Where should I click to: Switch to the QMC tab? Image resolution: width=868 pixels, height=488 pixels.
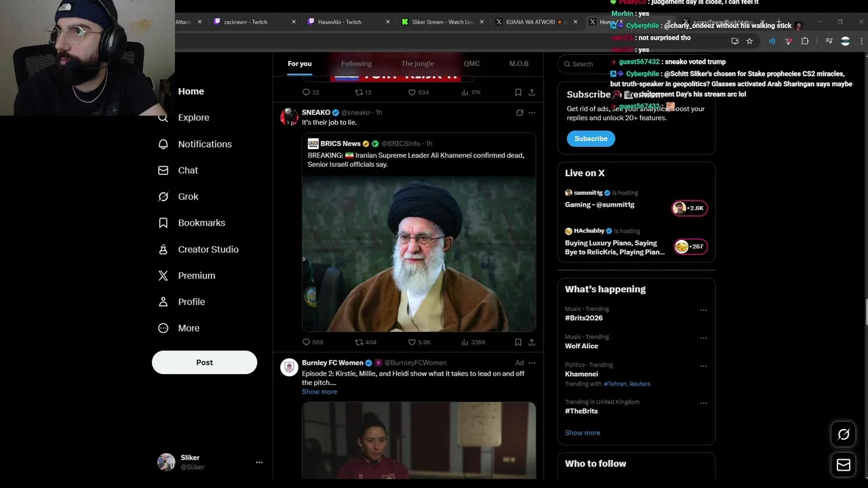coord(471,64)
